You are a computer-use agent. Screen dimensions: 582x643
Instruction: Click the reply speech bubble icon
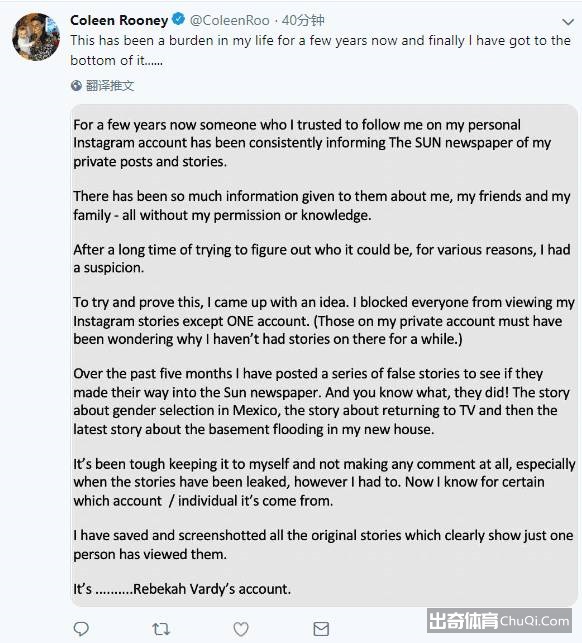pyautogui.click(x=81, y=629)
